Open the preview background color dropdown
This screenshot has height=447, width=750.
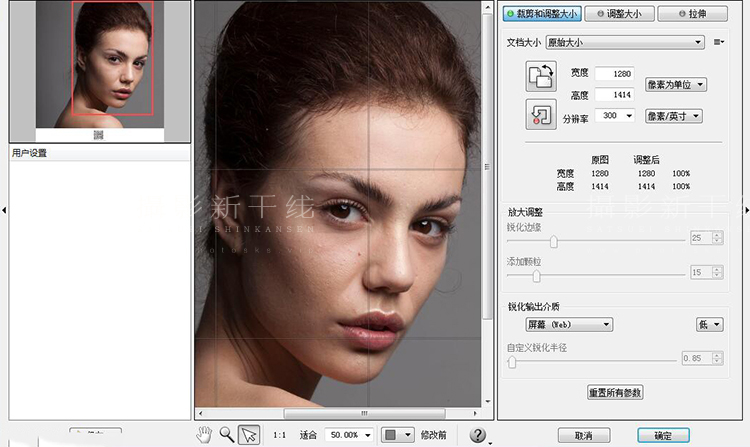click(397, 435)
